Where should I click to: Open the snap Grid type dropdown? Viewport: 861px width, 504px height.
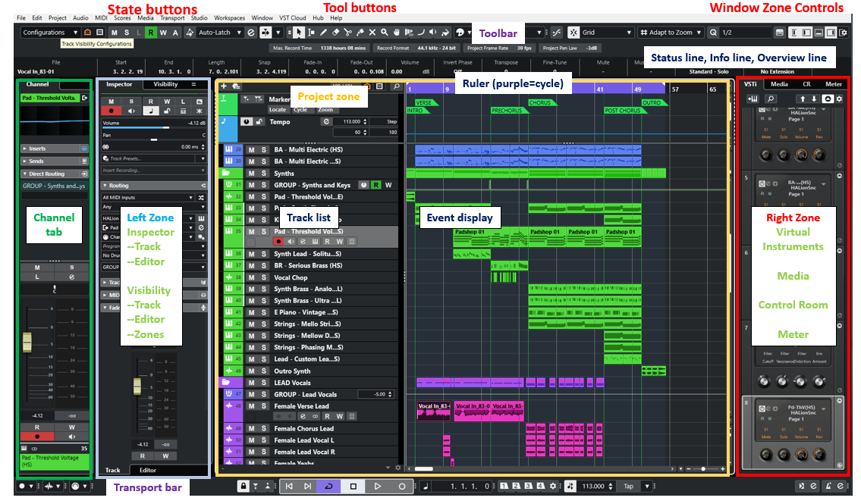(607, 33)
